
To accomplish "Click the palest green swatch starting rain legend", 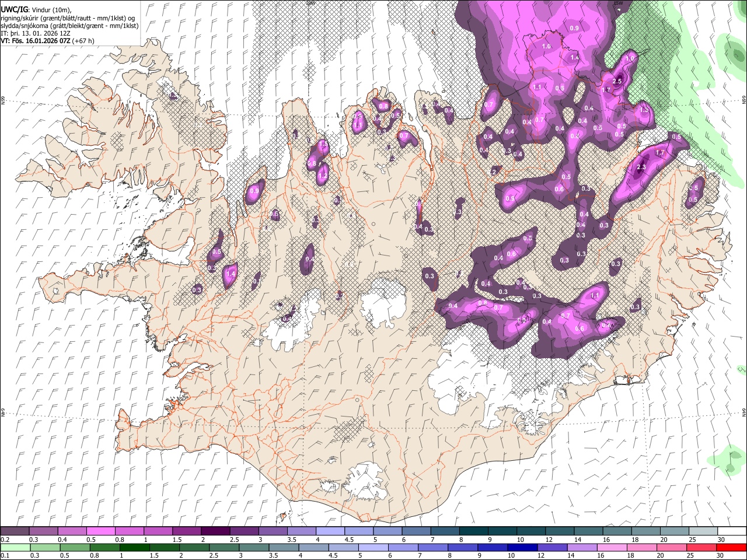I will coord(15,547).
